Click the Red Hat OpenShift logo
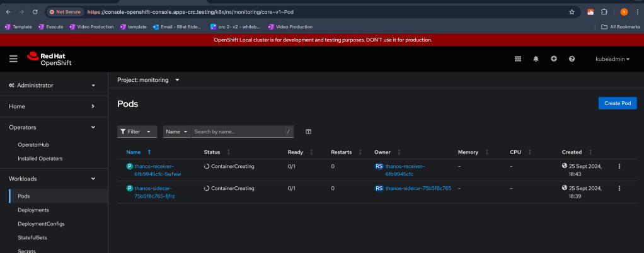This screenshot has height=253, width=644. [49, 59]
